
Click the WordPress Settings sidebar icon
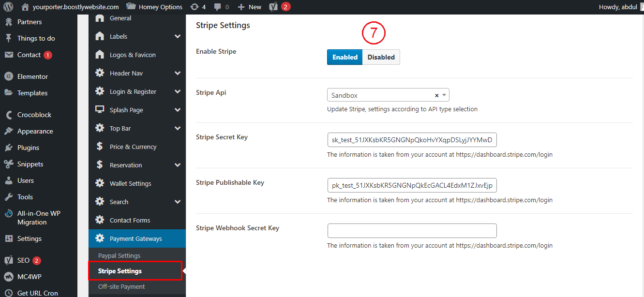pyautogui.click(x=9, y=238)
